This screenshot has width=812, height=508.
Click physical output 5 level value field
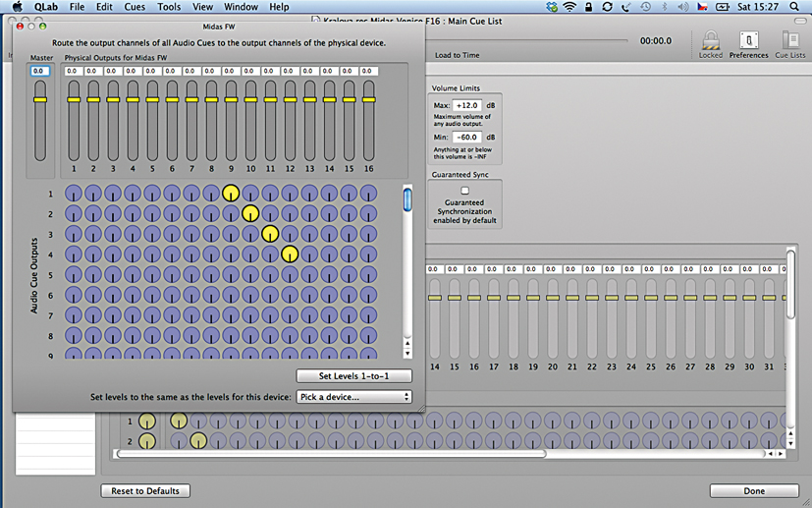point(152,71)
